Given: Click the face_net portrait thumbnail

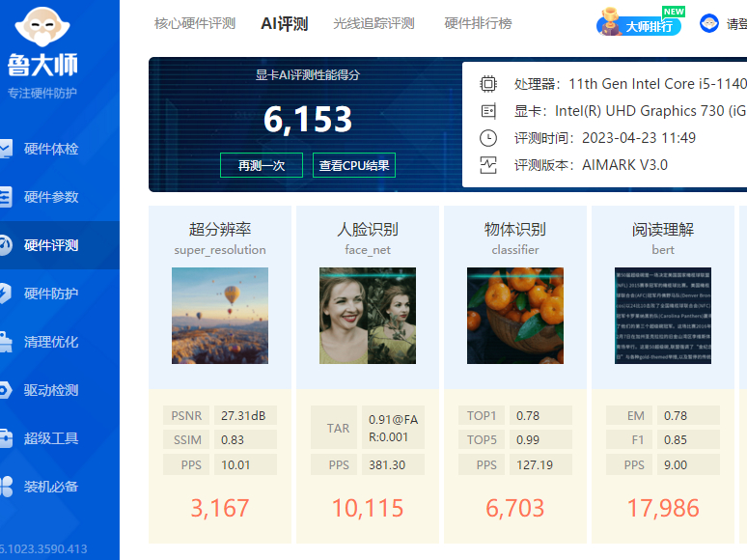Looking at the screenshot, I should pyautogui.click(x=368, y=316).
